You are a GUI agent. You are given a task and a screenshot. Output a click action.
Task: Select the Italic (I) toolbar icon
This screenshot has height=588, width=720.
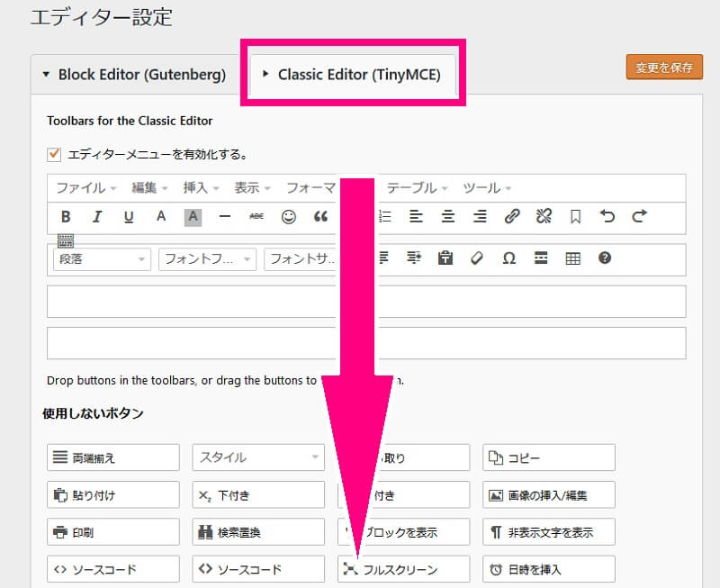coord(97,217)
